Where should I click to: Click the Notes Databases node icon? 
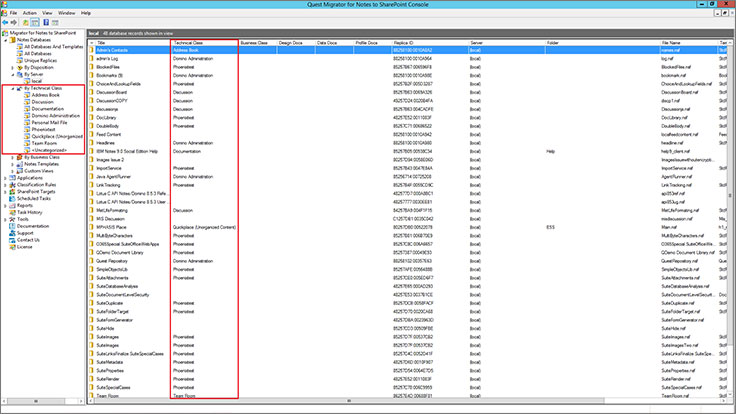(x=13, y=40)
